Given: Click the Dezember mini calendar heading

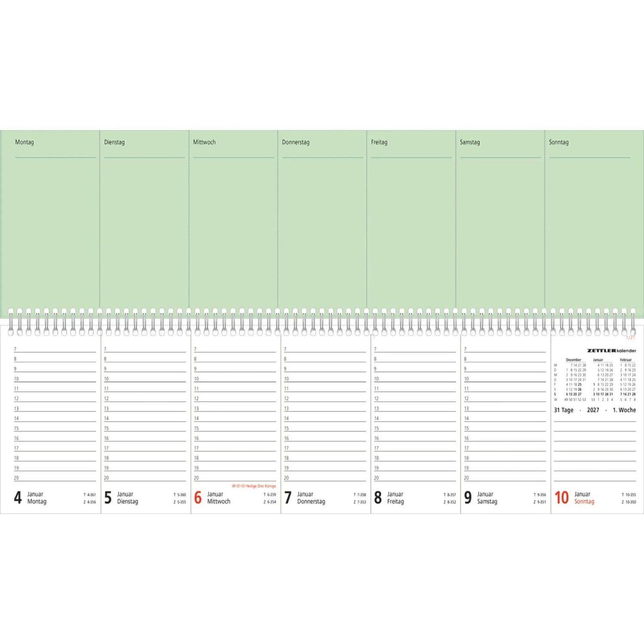Looking at the screenshot, I should click(x=574, y=360).
